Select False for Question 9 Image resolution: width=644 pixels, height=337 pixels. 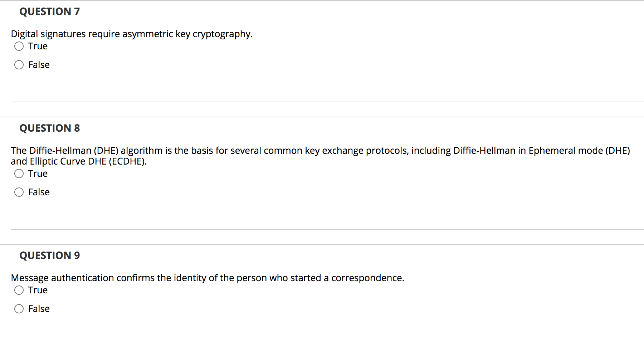point(19,309)
